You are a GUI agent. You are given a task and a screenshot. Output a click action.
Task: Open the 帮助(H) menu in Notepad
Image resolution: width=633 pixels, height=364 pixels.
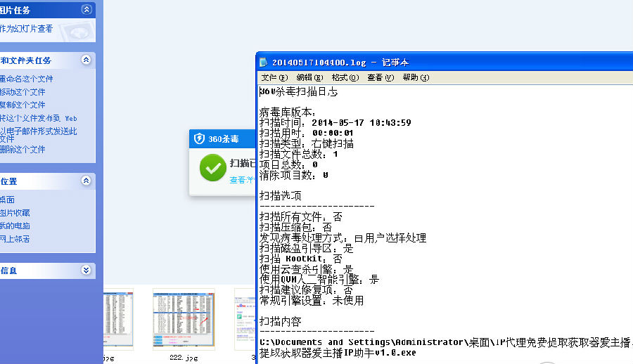pos(415,77)
